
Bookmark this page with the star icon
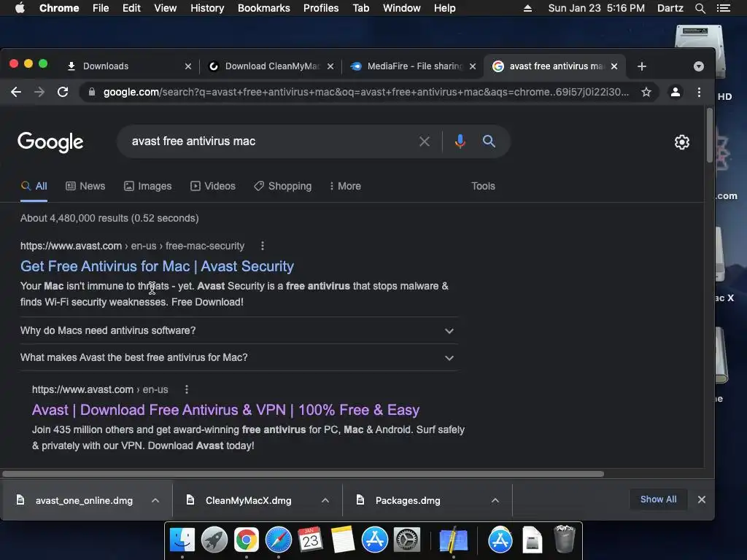click(646, 92)
